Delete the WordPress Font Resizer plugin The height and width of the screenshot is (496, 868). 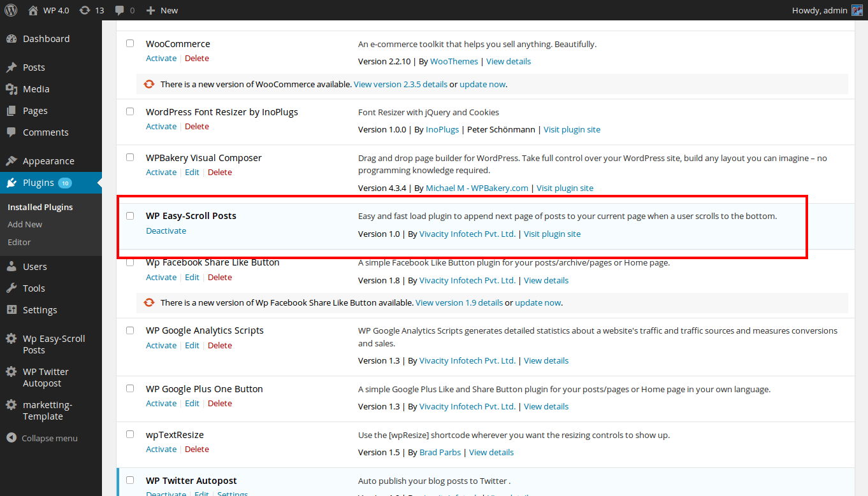tap(197, 126)
